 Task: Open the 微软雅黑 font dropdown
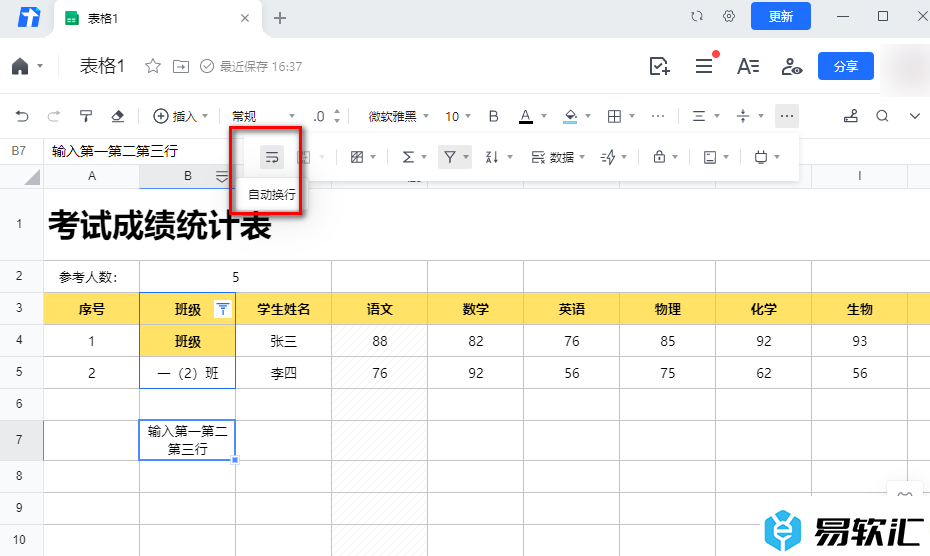(398, 116)
